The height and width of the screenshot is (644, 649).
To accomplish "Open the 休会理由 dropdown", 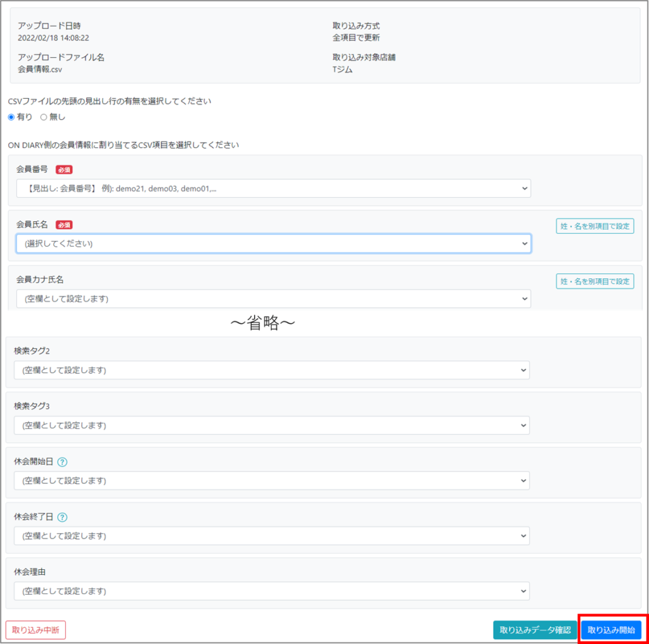I will point(271,591).
